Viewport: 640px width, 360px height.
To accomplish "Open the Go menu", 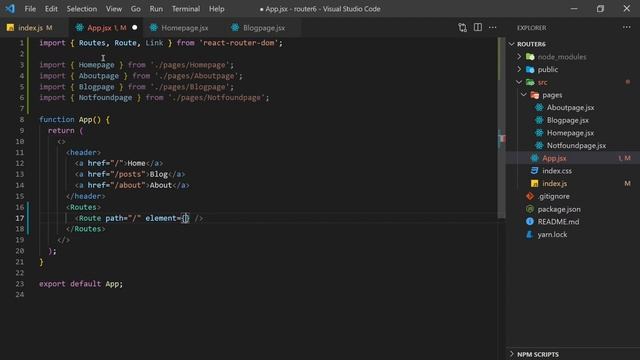I will [136, 9].
